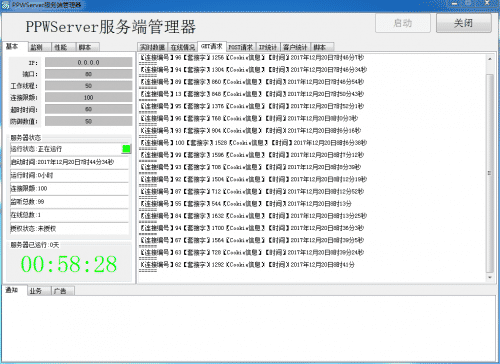Image resolution: width=500 pixels, height=364 pixels.
Task: Open the 在线情况 tab
Action: tap(183, 47)
